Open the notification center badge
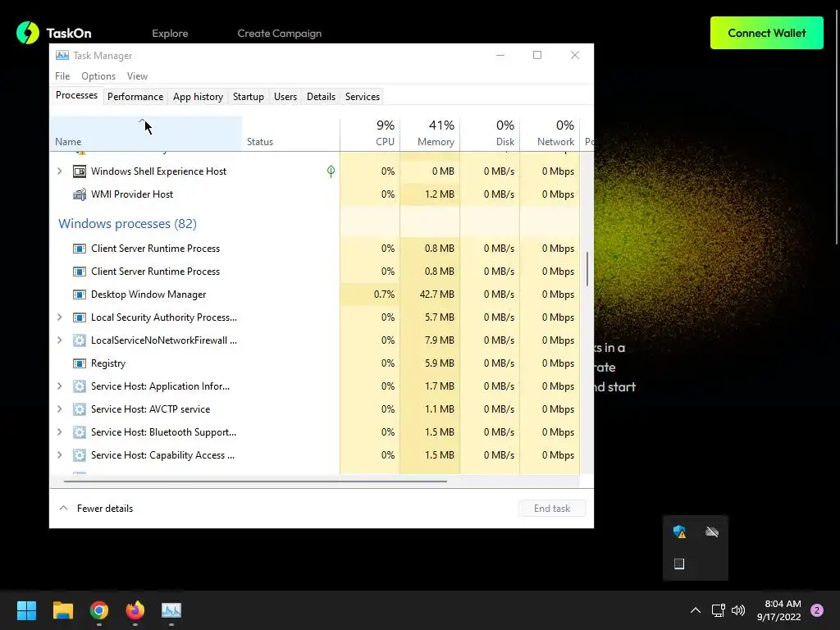The image size is (840, 630). tap(817, 610)
